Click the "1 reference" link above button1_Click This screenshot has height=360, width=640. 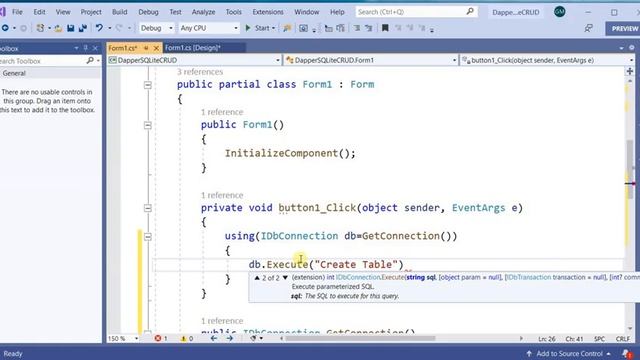point(222,195)
